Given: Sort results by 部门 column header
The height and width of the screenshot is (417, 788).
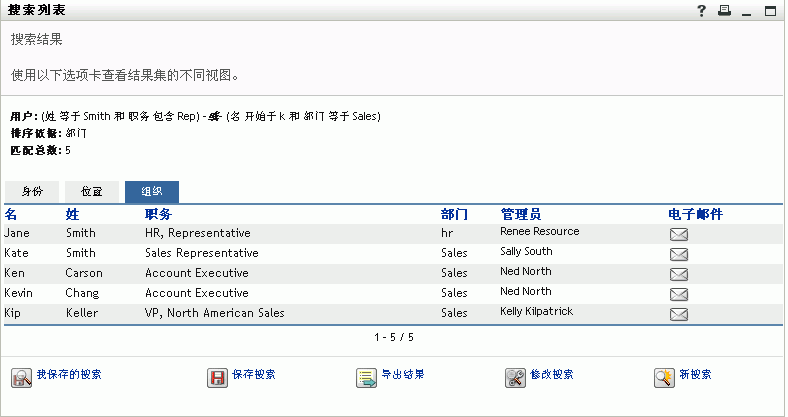Looking at the screenshot, I should 454,214.
